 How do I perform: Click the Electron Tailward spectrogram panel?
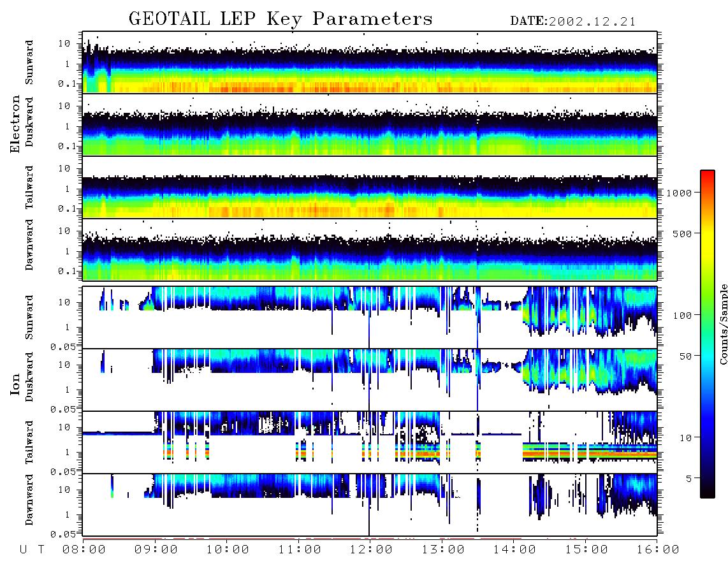click(370, 187)
